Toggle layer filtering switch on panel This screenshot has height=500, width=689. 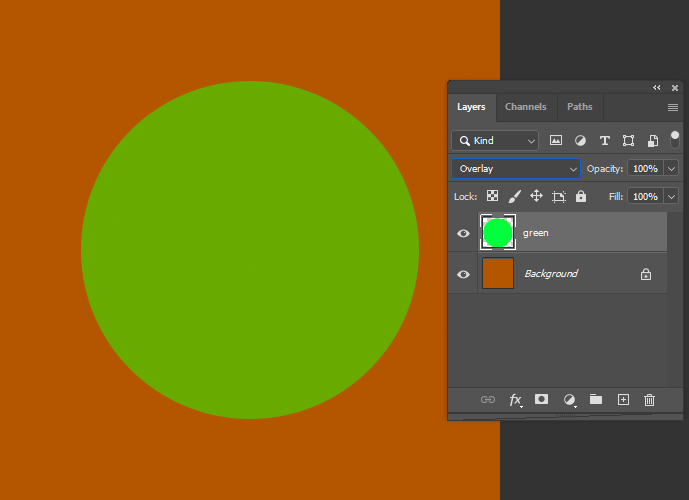point(674,140)
